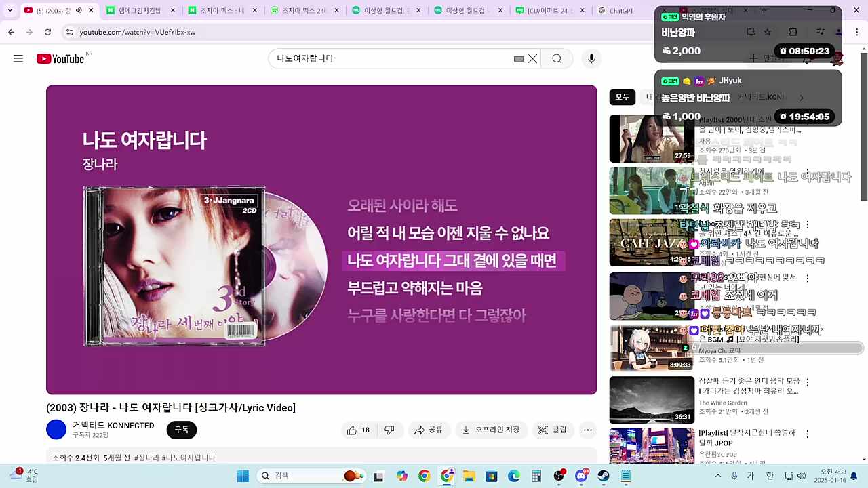868x488 pixels.
Task: Open the notification bell in the tray
Action: click(854, 476)
